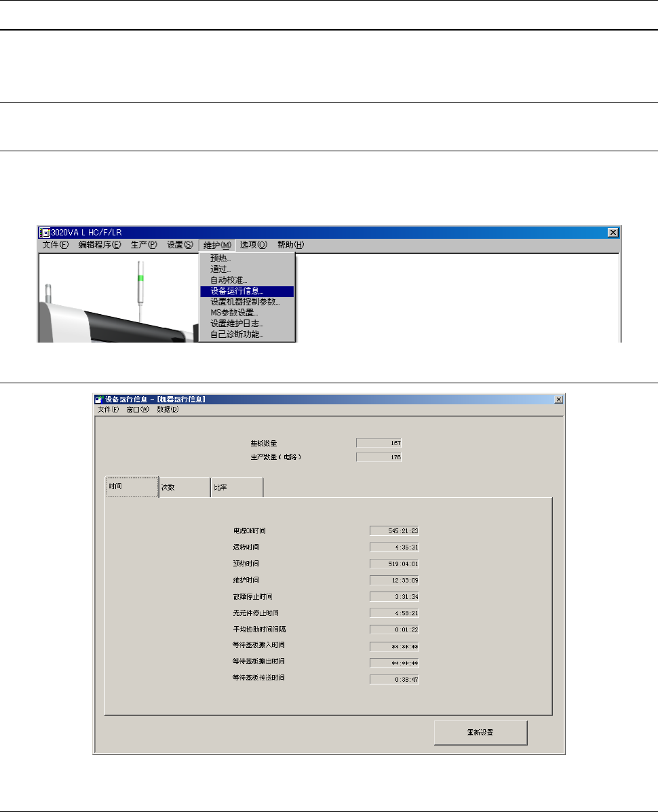Click the 预热时间 label
Screen dimensions: 658x812
coord(246,564)
